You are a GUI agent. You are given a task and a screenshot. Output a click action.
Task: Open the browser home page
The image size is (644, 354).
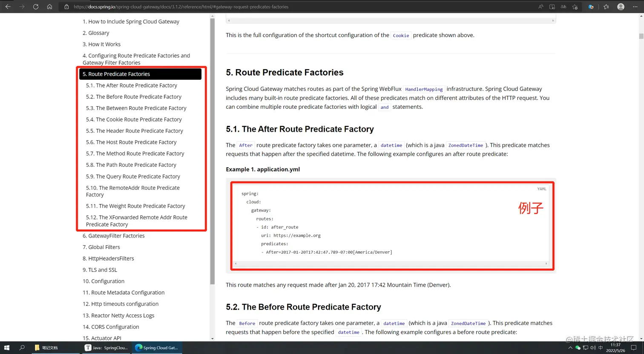[x=49, y=7]
